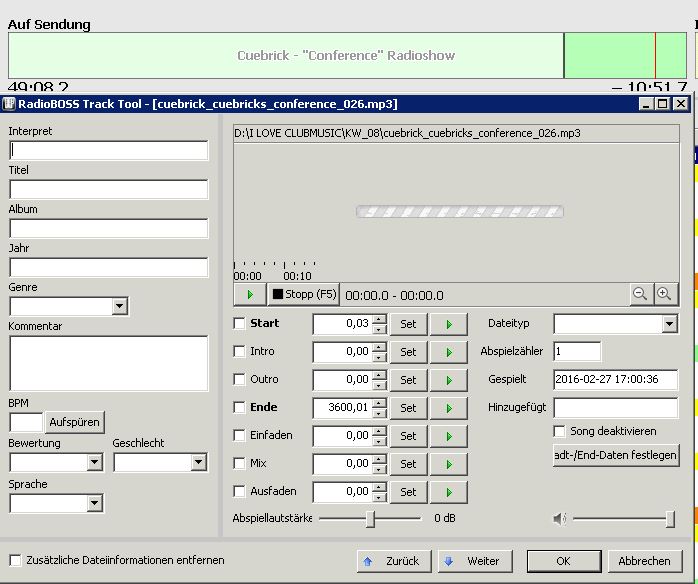Click Set for the Ende marker
The width and height of the screenshot is (698, 584).
(408, 408)
